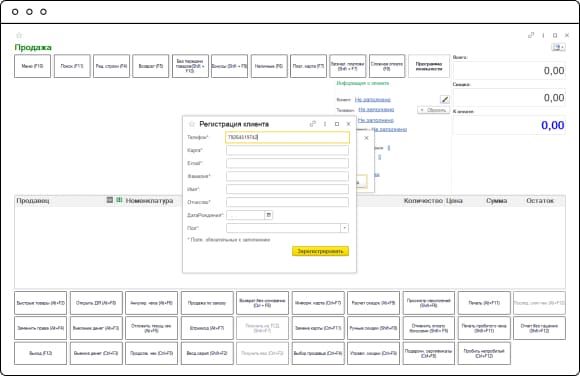Open Не заполнено link next to Телефон
This screenshot has height=376, width=580.
pyautogui.click(x=376, y=110)
